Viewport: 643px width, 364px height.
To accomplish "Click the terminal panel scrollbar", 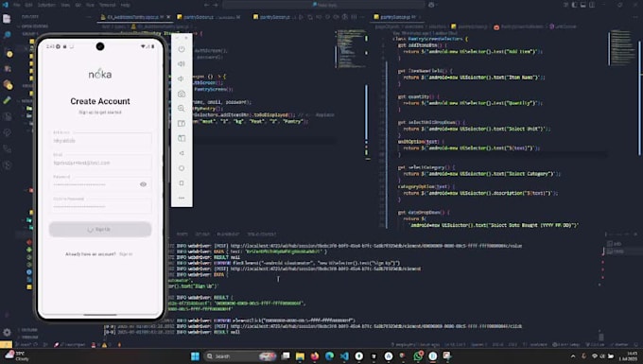I will click(601, 337).
